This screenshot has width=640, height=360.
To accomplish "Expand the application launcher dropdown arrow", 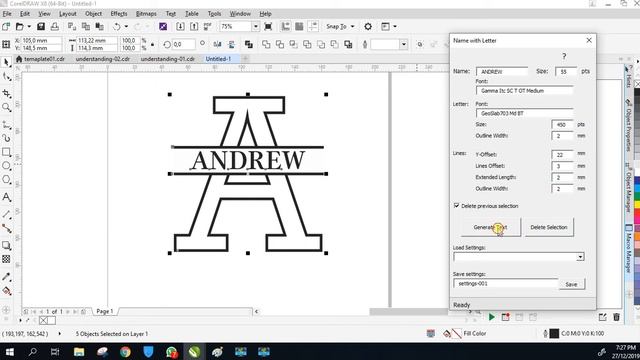I will click(395, 27).
